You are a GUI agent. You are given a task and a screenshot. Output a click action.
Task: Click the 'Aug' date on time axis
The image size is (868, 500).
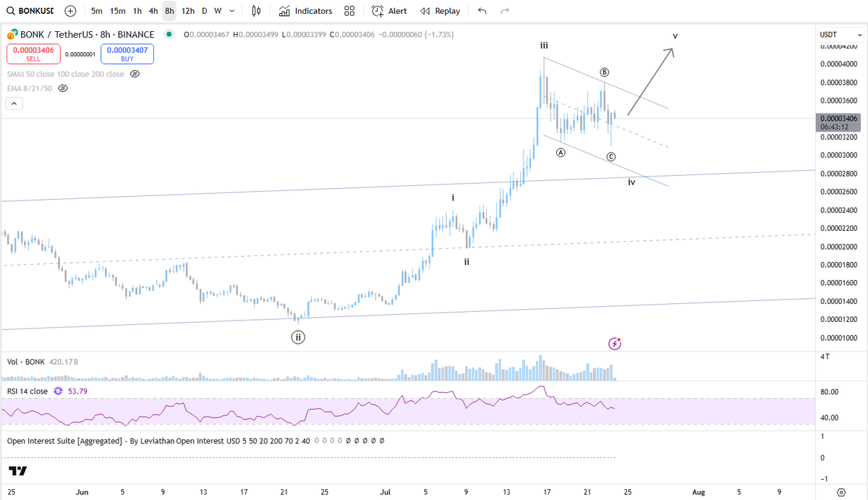[x=698, y=492]
